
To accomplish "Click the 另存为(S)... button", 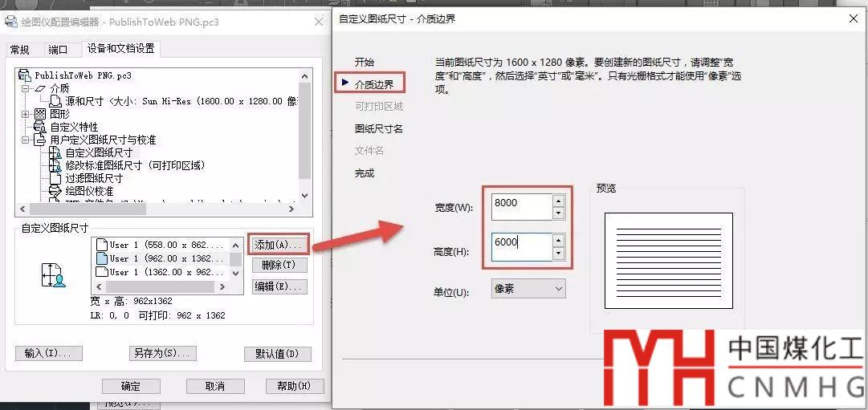I will pos(163,353).
